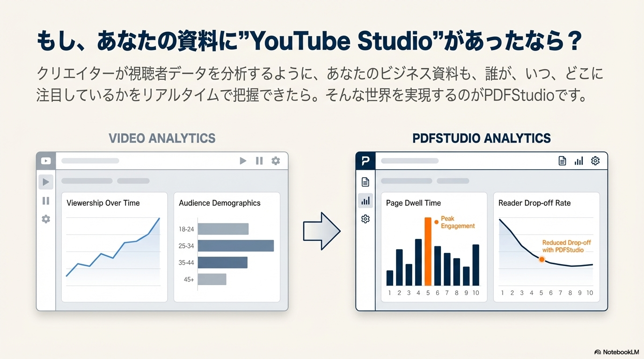Open the gear icon in PDFStudio sidebar
This screenshot has width=644, height=359.
(x=366, y=219)
